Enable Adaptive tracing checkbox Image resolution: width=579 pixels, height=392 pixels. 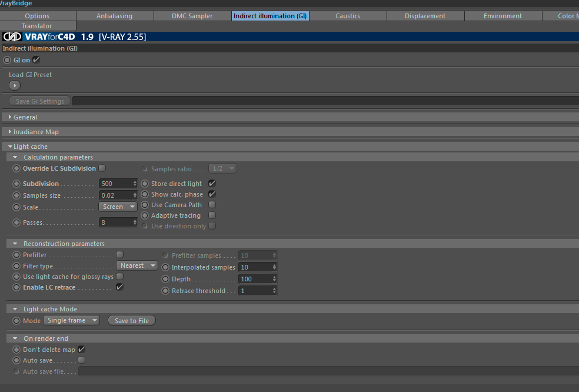coord(212,215)
